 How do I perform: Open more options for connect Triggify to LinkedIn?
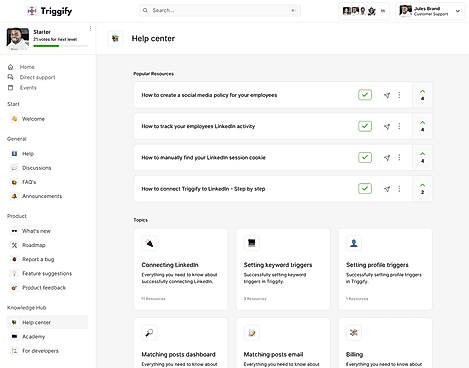399,189
